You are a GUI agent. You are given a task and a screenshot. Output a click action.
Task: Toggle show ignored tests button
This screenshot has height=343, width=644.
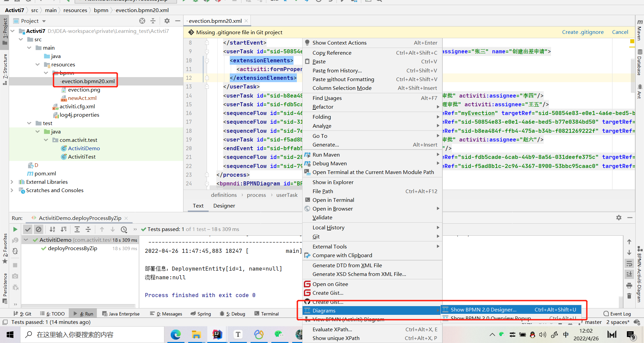point(39,229)
